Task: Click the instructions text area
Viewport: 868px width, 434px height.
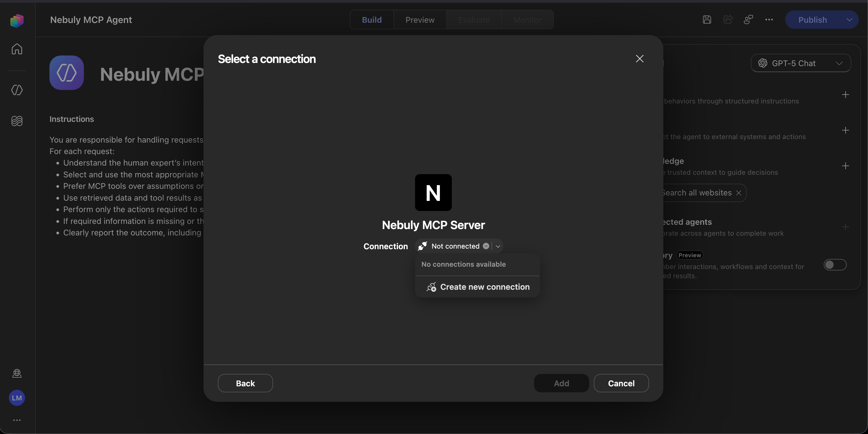Action: [127, 186]
